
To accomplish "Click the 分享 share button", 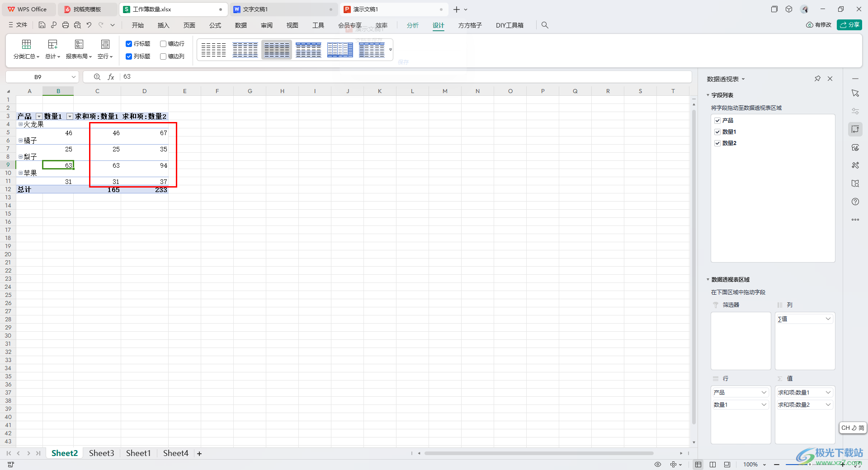I will 849,25.
